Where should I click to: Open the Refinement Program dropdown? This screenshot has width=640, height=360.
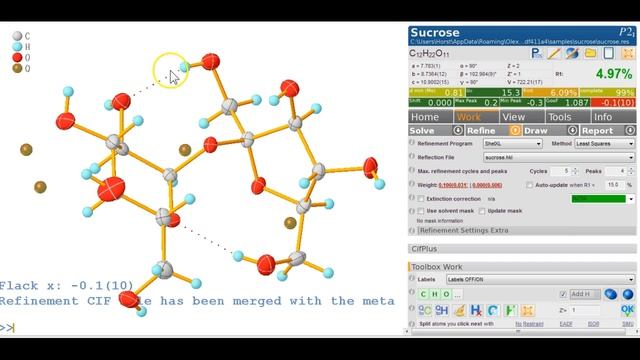tap(513, 144)
